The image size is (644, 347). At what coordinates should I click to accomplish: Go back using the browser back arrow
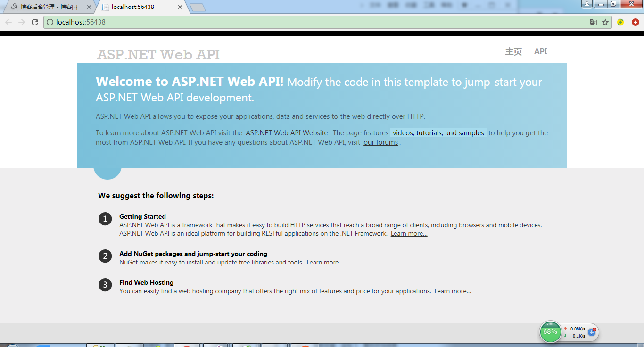(x=8, y=22)
